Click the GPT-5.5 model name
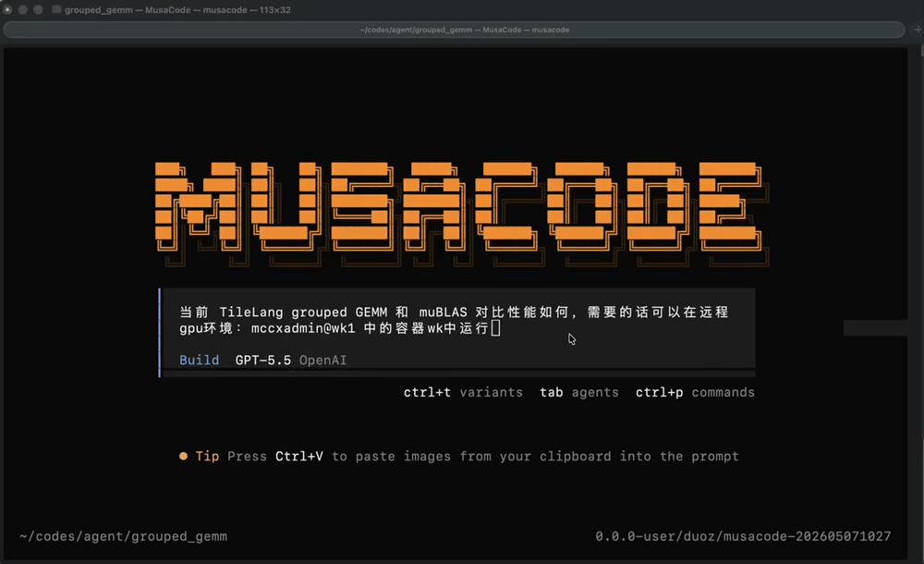The height and width of the screenshot is (564, 924). click(x=262, y=360)
